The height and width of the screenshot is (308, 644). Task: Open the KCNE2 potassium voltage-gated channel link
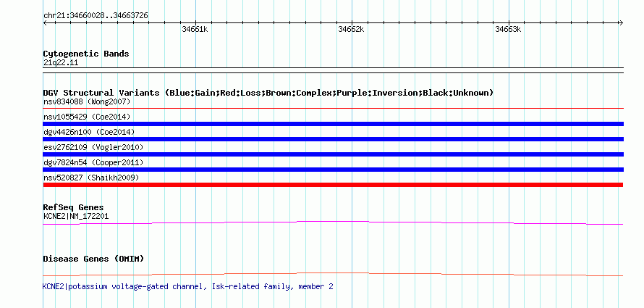pos(187,286)
